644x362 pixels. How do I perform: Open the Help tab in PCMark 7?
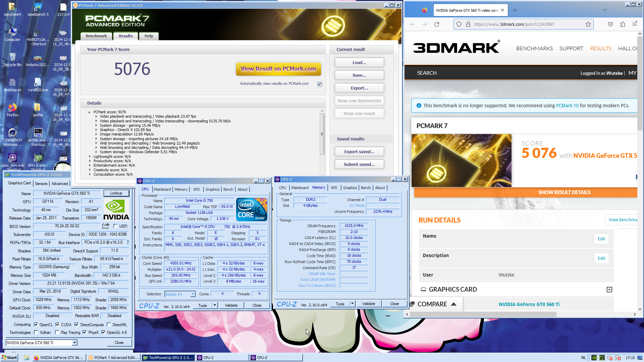tap(149, 36)
